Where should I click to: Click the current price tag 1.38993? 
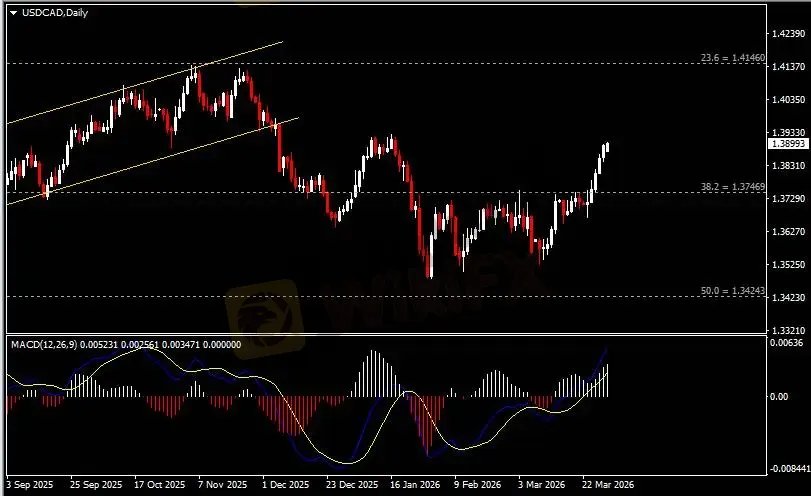coord(786,144)
